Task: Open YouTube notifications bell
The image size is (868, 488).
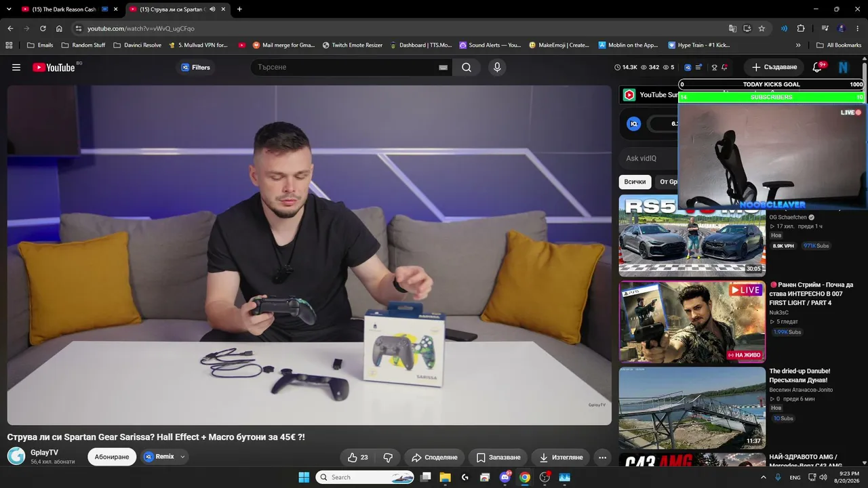Action: tap(818, 67)
